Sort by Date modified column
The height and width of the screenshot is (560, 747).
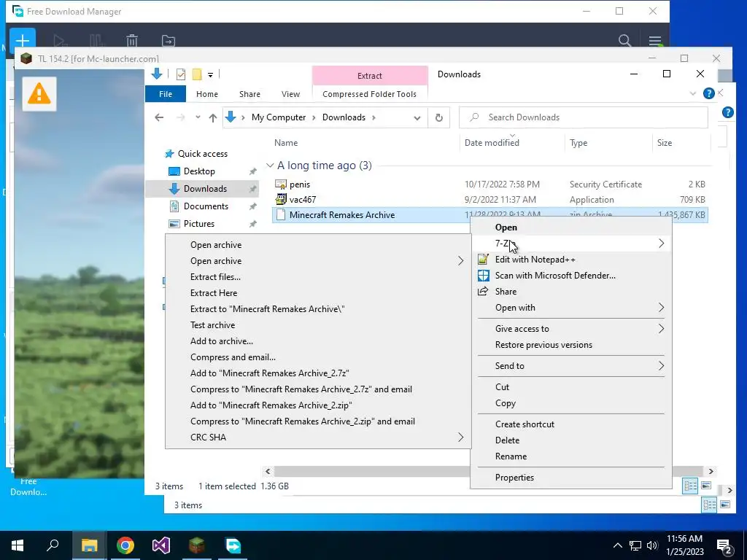click(x=492, y=142)
